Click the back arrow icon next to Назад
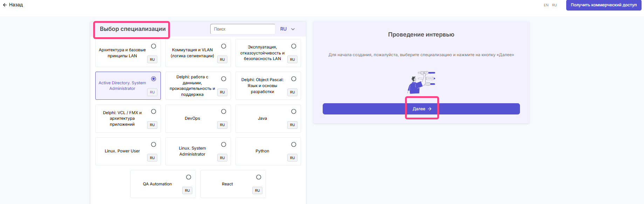This screenshot has height=204, width=644. tap(5, 5)
